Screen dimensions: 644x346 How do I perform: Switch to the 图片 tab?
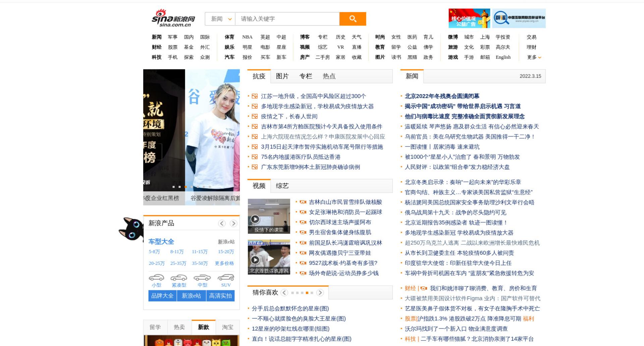tap(282, 76)
